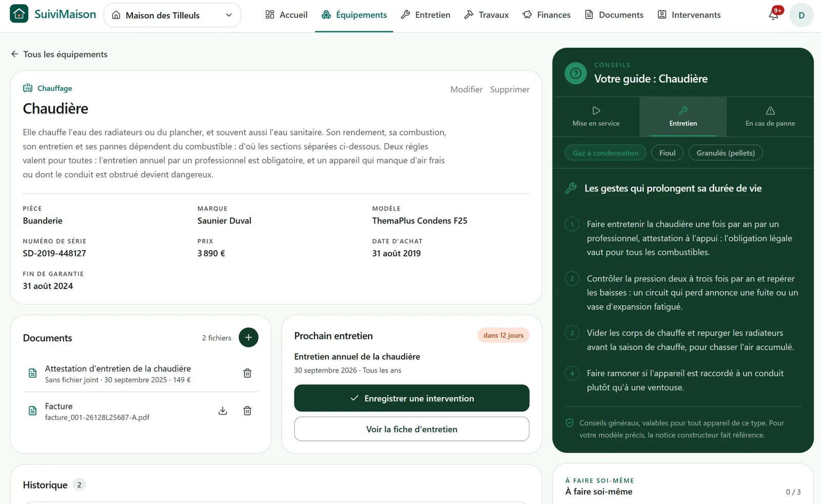The image size is (821, 504).
Task: Open Voir la fiche d'entretien
Action: [412, 429]
